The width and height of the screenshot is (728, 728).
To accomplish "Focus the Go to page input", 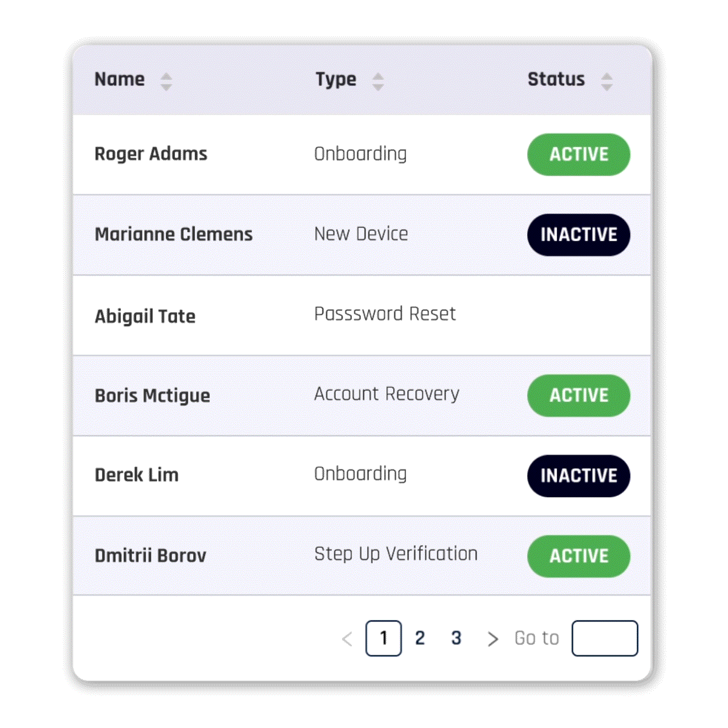I will 605,638.
